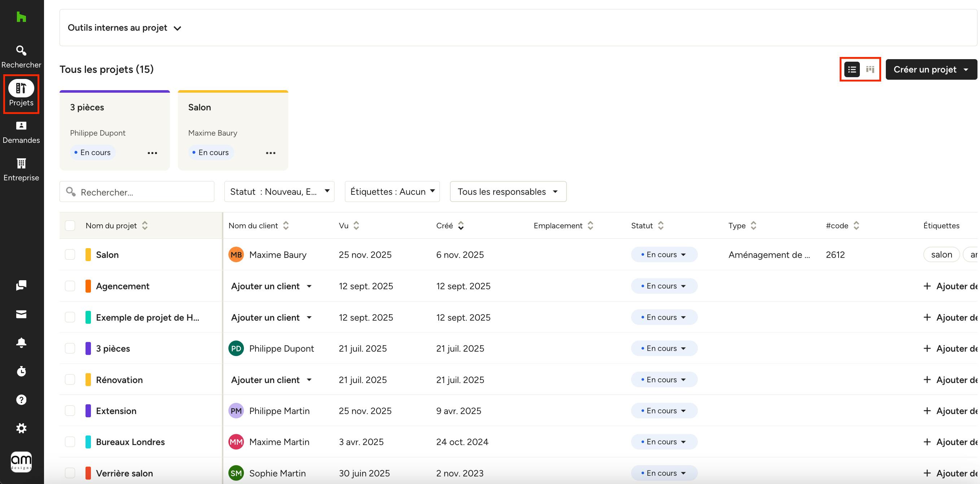Open the notifications bell icon
Image resolution: width=980 pixels, height=484 pixels.
tap(21, 343)
